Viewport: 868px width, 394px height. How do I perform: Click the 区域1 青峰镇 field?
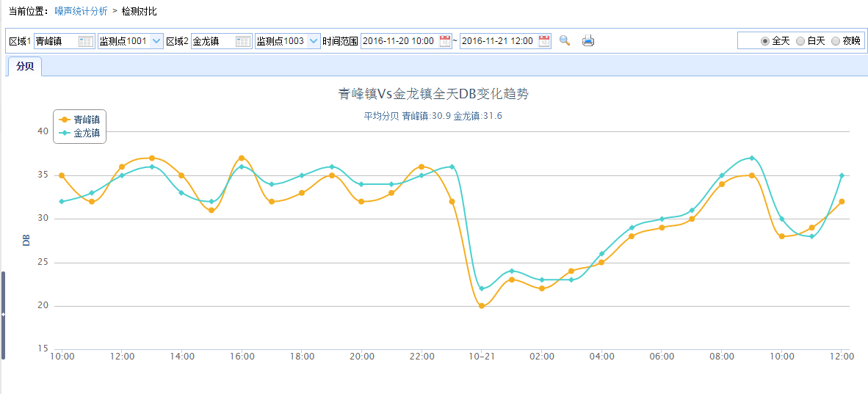[x=55, y=41]
